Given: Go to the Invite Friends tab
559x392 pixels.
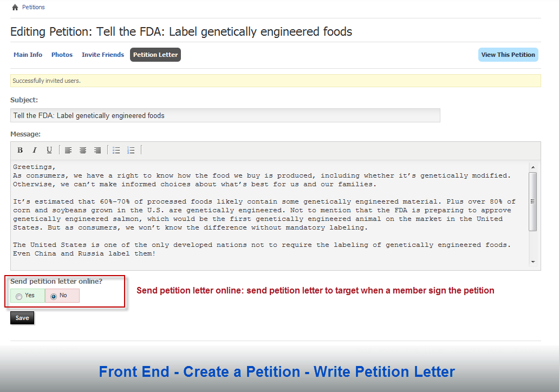Looking at the screenshot, I should 103,55.
